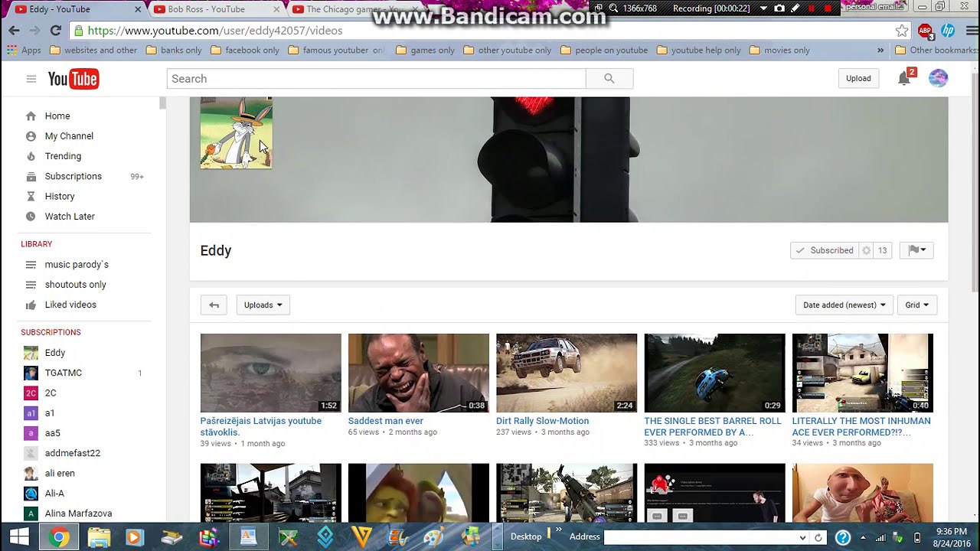Open Windows Start button
Screen dimensions: 980x551
[19, 536]
